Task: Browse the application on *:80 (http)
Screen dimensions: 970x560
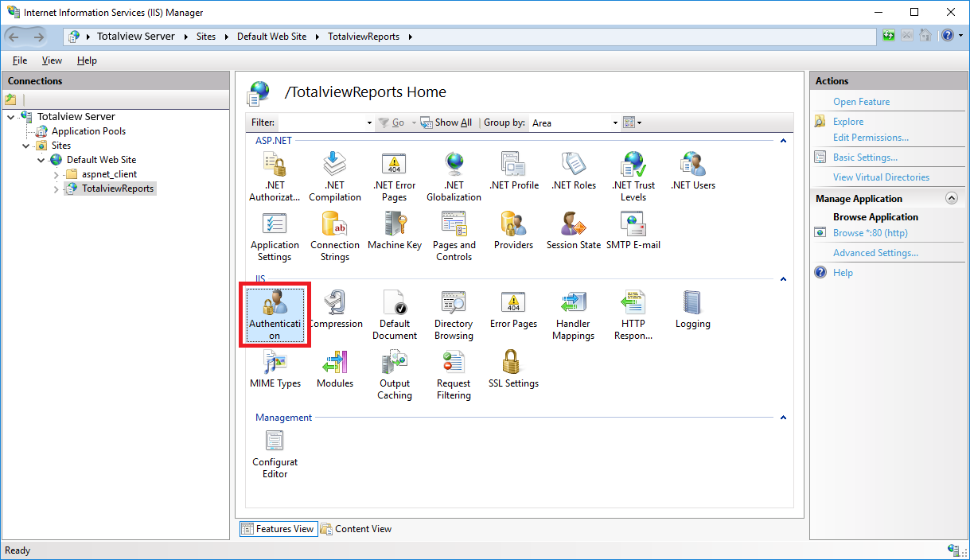Action: click(x=870, y=233)
